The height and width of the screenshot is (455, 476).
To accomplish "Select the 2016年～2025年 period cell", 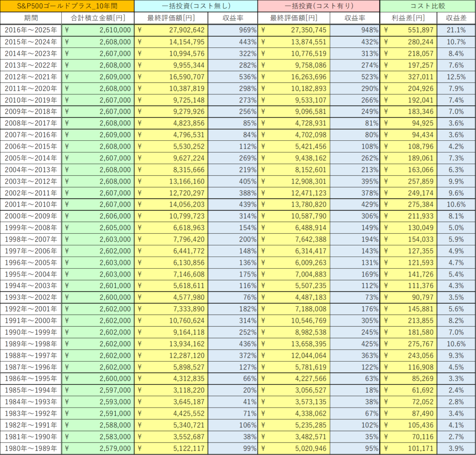I will tap(31, 30).
